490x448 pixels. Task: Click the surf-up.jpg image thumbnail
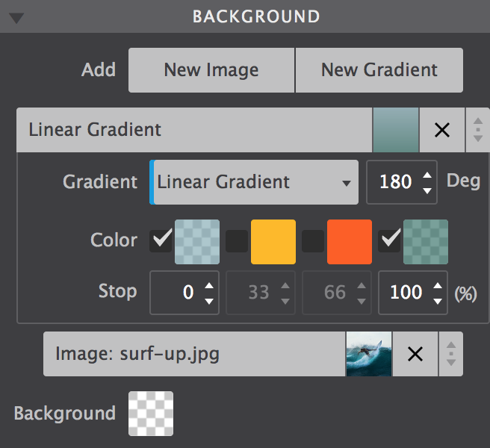pyautogui.click(x=369, y=354)
